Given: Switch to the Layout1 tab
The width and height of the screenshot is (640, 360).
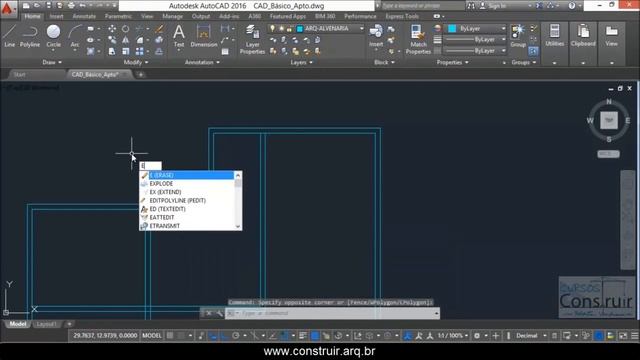Looking at the screenshot, I should point(46,324).
